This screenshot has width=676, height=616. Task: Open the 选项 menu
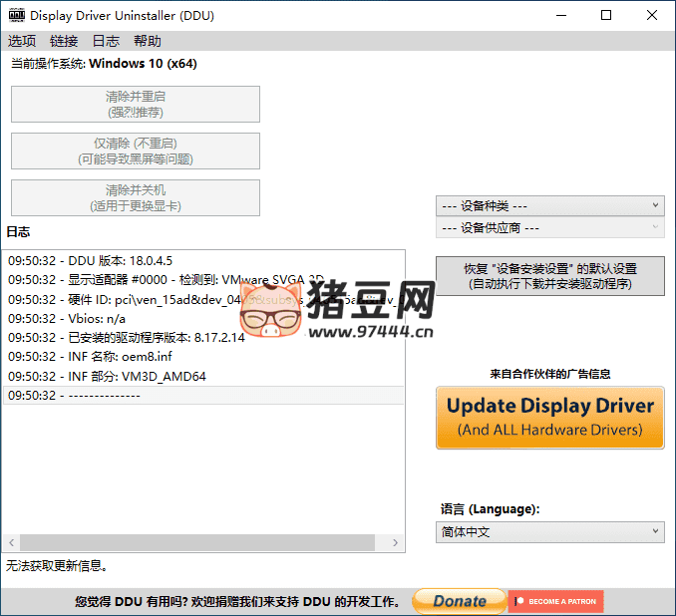pos(22,41)
